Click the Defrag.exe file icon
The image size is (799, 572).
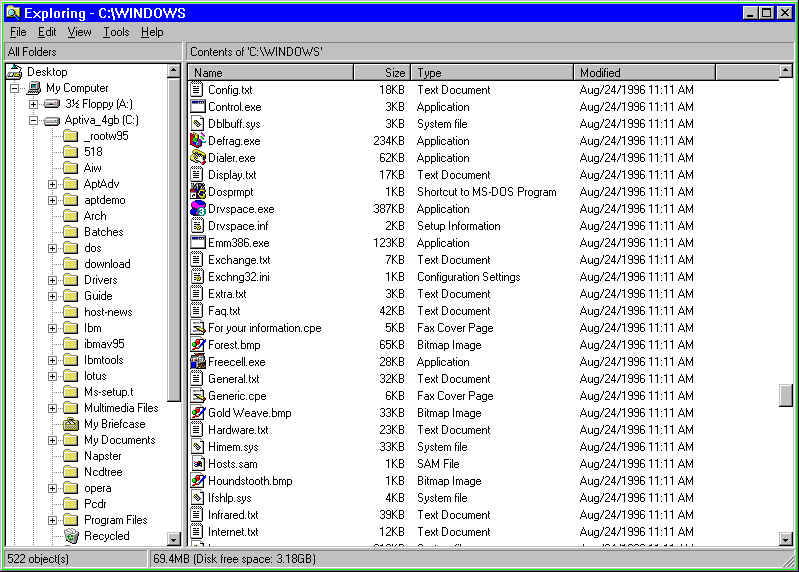[x=198, y=141]
